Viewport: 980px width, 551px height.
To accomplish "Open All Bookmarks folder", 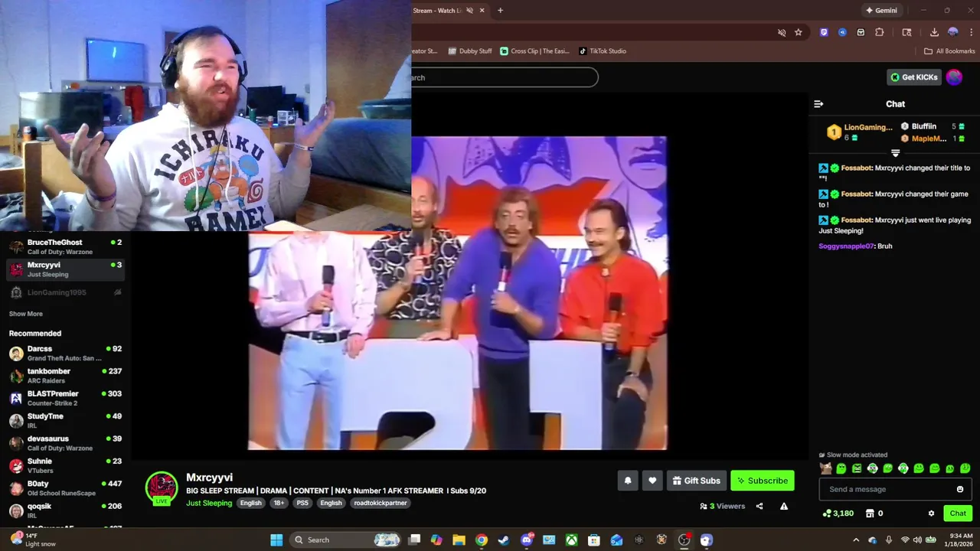I will click(949, 51).
